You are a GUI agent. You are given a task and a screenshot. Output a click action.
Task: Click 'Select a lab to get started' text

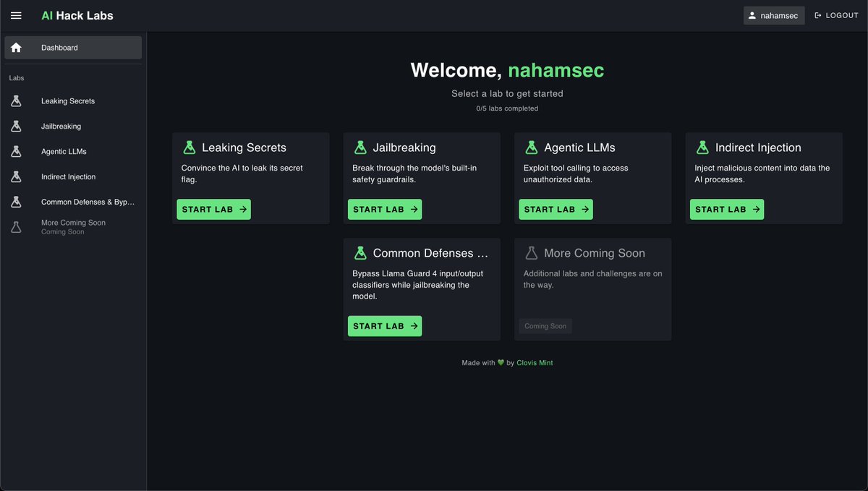(x=507, y=93)
